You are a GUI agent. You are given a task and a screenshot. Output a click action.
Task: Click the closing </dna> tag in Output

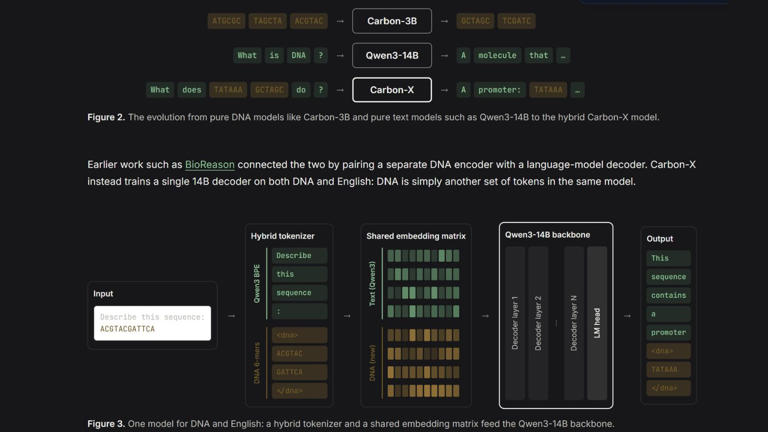point(669,388)
